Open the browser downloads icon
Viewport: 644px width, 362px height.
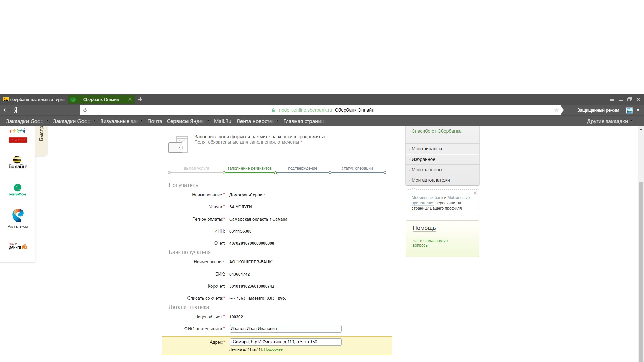point(638,110)
